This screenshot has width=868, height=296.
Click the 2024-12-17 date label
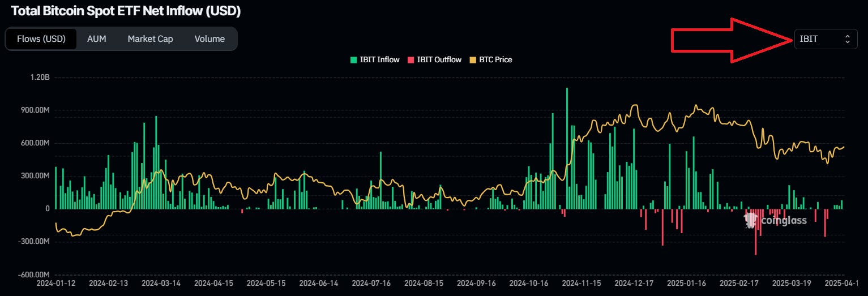click(634, 282)
